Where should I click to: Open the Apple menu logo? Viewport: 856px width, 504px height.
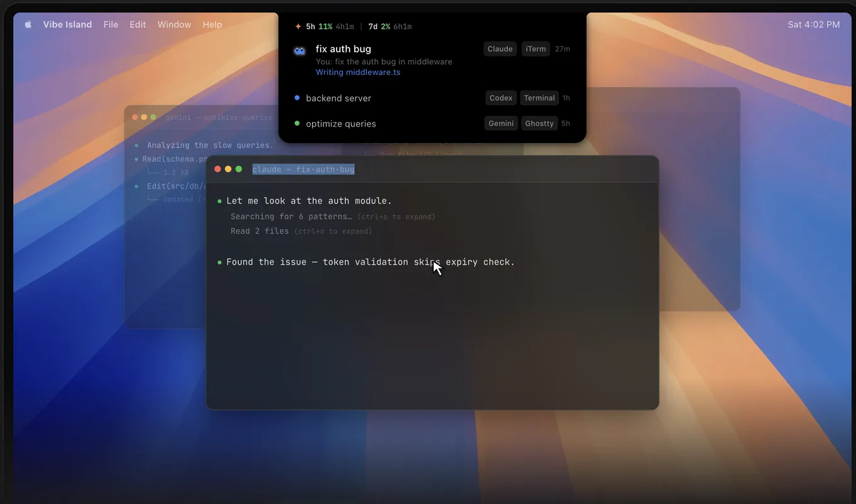coord(28,25)
